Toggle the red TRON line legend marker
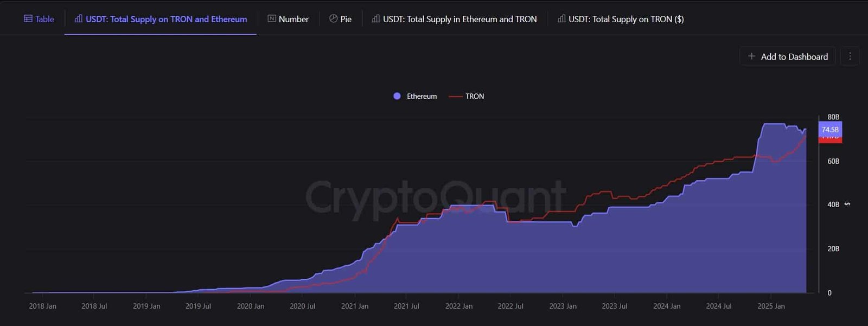Image resolution: width=868 pixels, height=326 pixels. (455, 97)
